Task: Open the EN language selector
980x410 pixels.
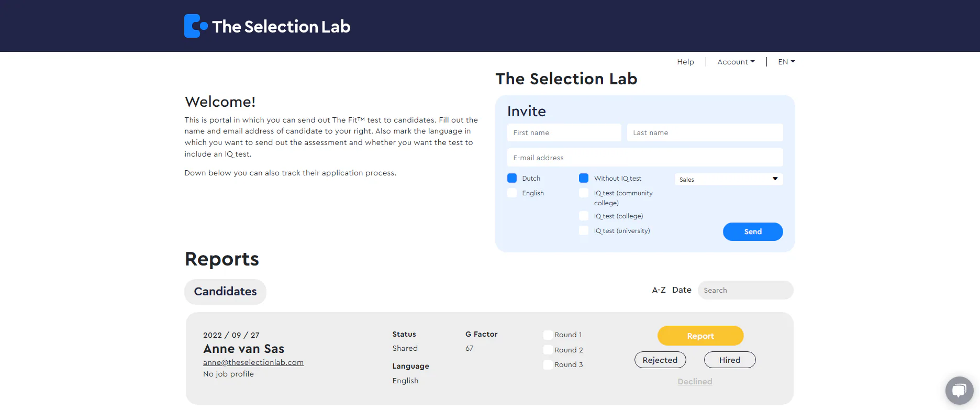Action: (x=786, y=62)
